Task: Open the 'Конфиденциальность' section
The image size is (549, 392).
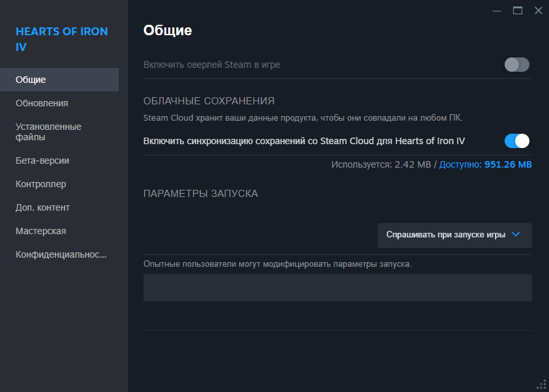Action: pyautogui.click(x=59, y=254)
